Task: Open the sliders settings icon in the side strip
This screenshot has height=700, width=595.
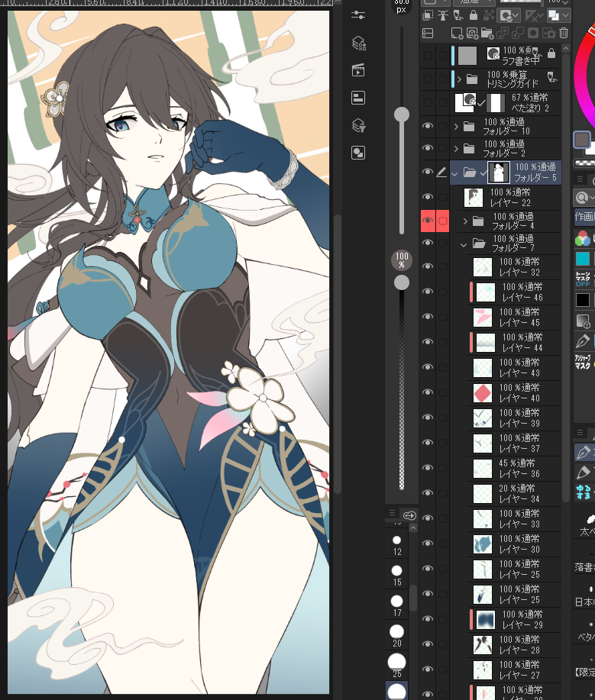Action: [x=358, y=15]
